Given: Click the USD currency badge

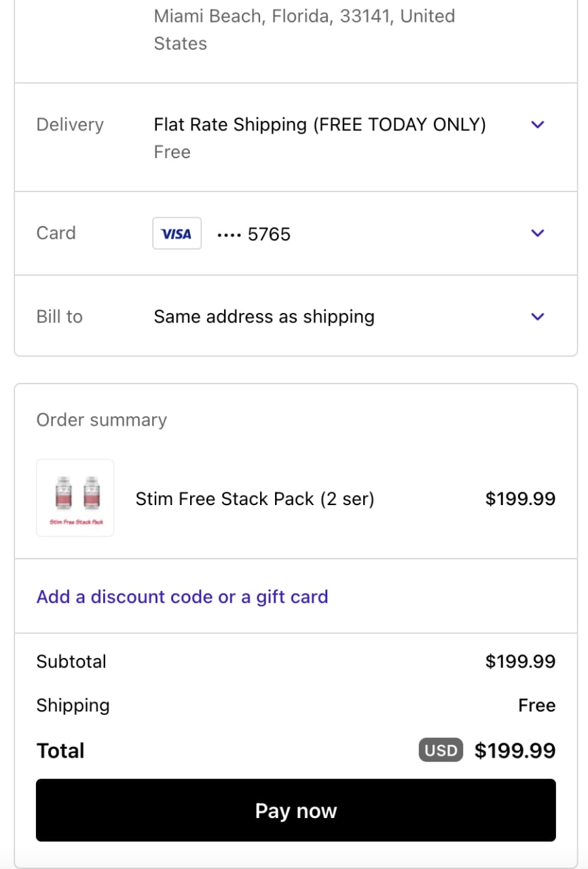Looking at the screenshot, I should [441, 750].
